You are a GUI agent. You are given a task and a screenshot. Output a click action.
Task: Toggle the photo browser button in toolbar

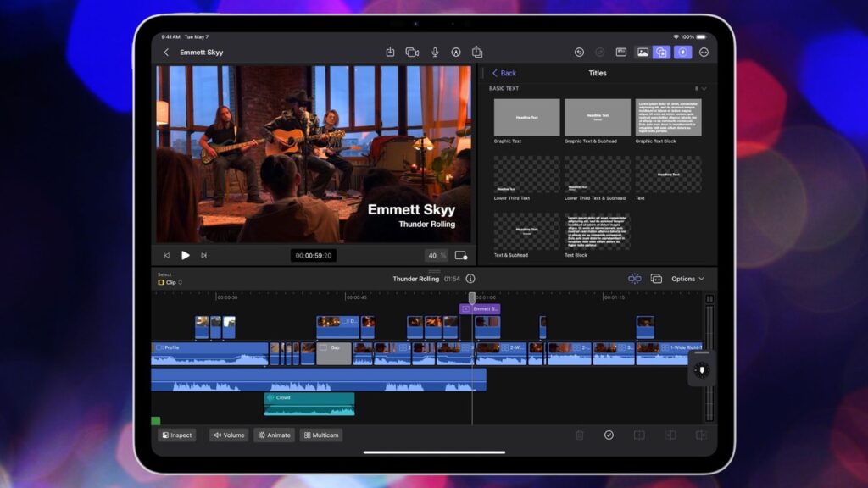643,53
